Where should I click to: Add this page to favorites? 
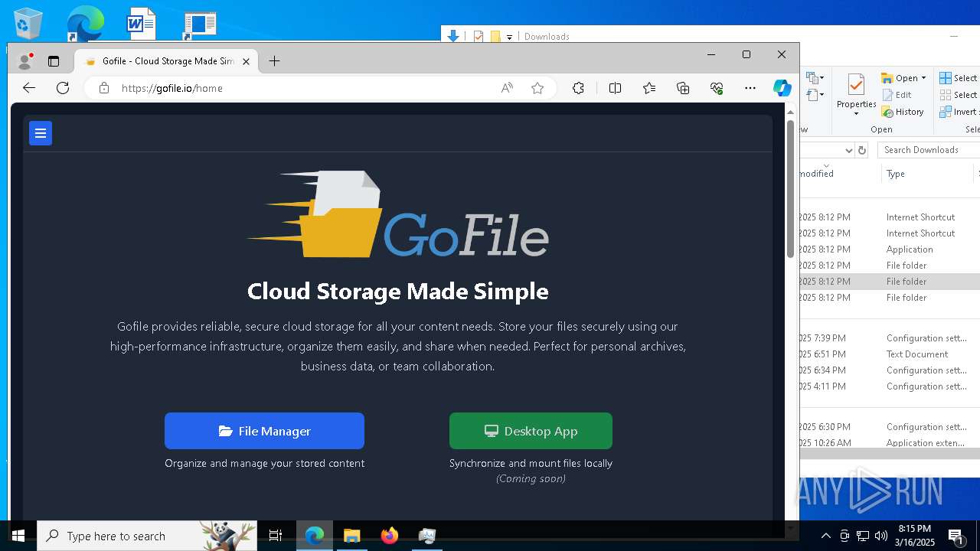pyautogui.click(x=537, y=88)
